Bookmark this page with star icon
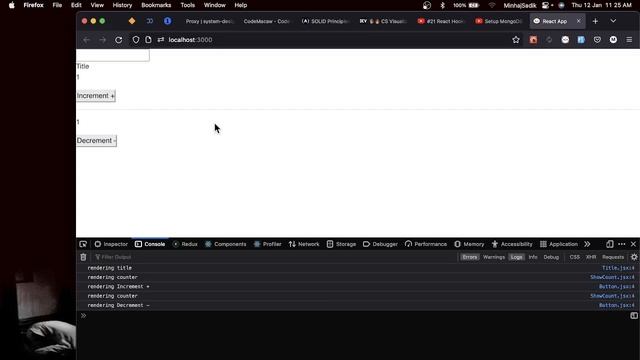This screenshot has height=360, width=640. coord(516,40)
